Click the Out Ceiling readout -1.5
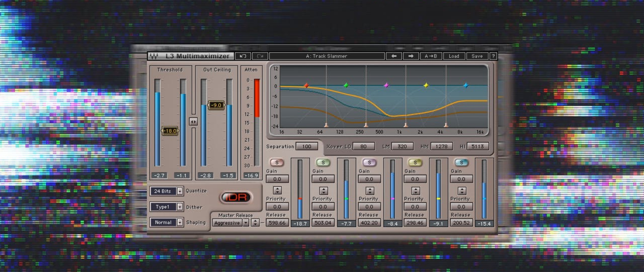Viewport: 644px width, 272px height. (228, 176)
